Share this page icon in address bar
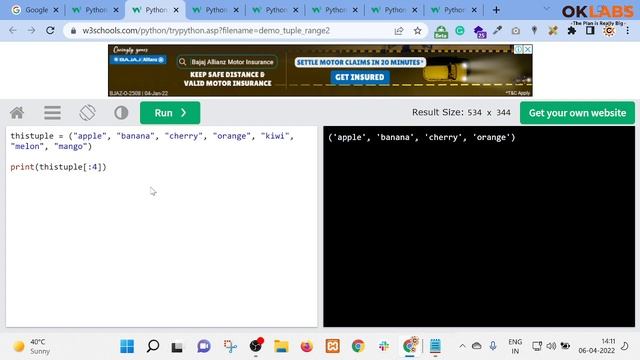The height and width of the screenshot is (360, 640). [x=399, y=31]
